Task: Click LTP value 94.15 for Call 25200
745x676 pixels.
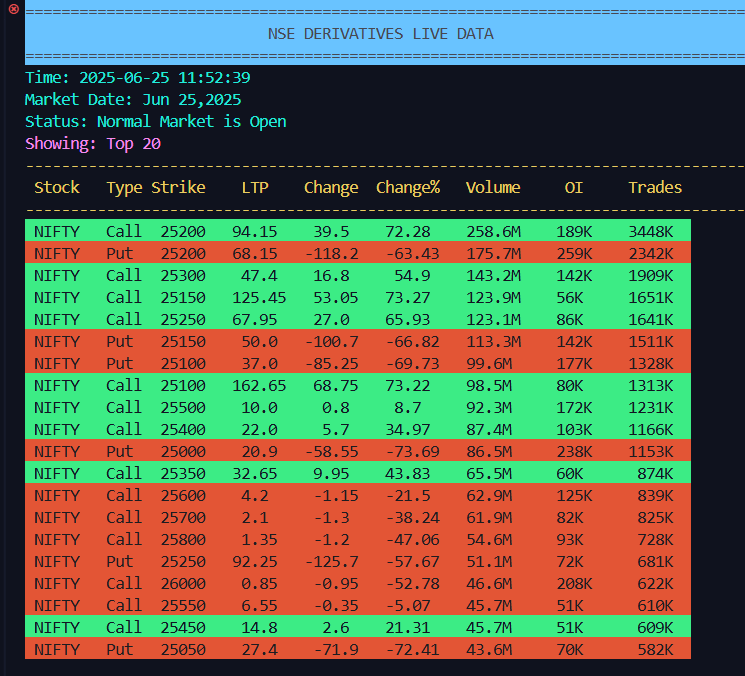Action: (255, 231)
